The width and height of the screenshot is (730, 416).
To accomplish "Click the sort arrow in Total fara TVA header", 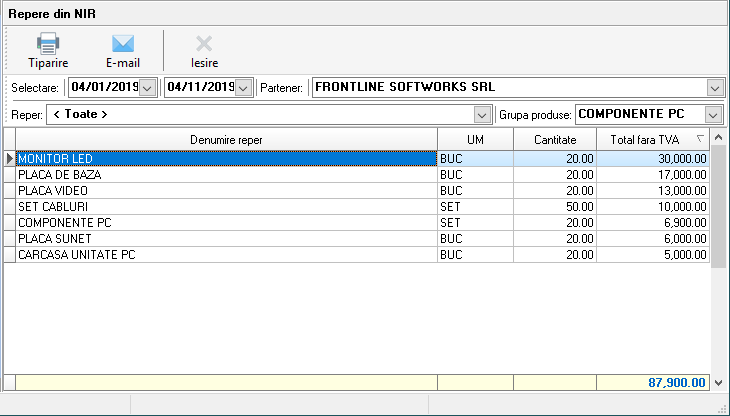I will tap(699, 139).
